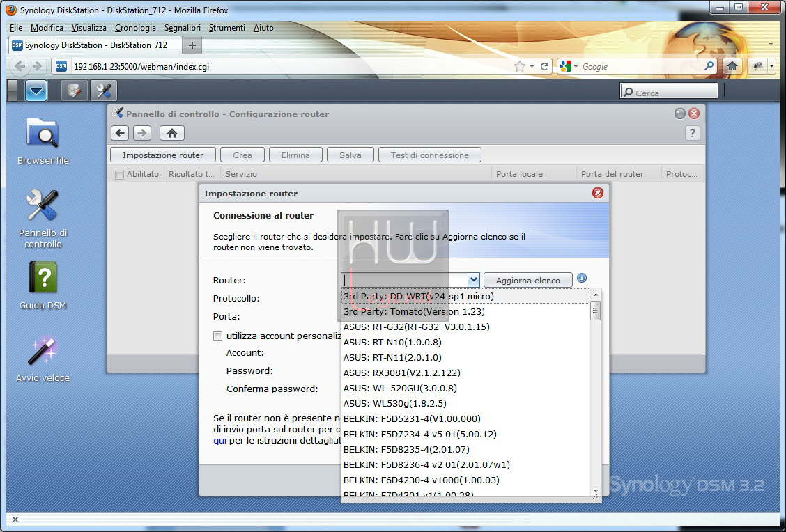Select 3rd Party: Tomato(Version 1.23)

coord(465,311)
